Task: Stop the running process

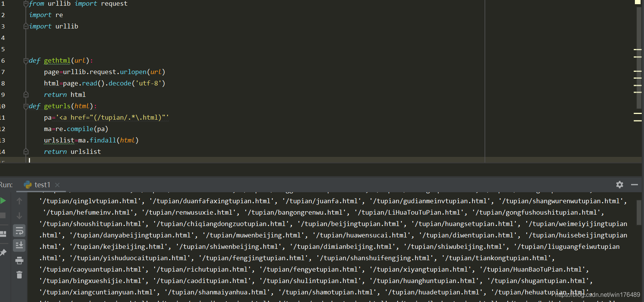Action: [x=3, y=215]
